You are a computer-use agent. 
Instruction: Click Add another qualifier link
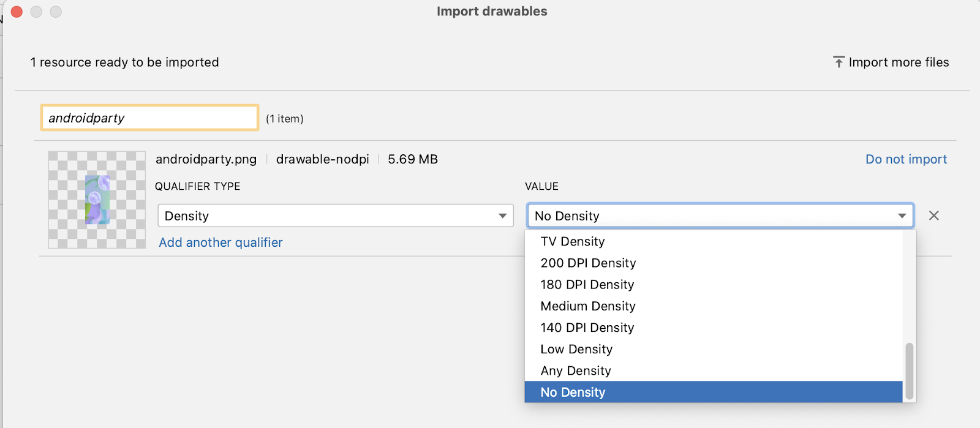tap(221, 242)
